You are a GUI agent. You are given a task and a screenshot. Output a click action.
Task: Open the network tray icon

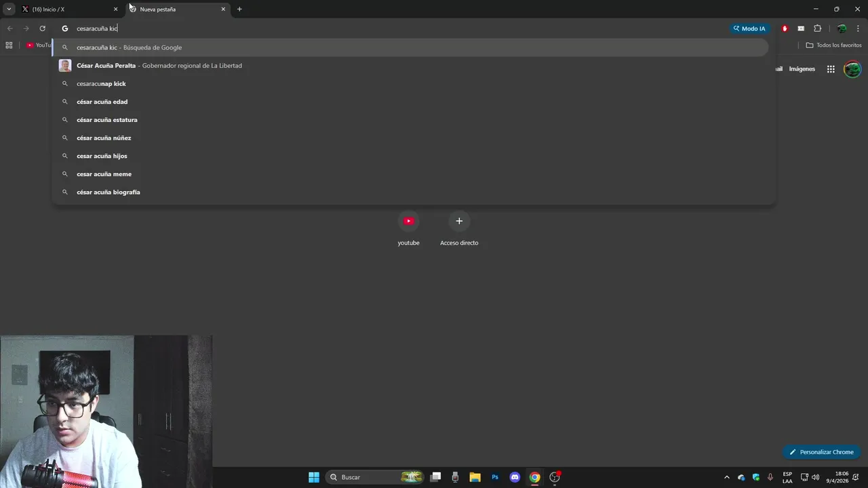804,477
